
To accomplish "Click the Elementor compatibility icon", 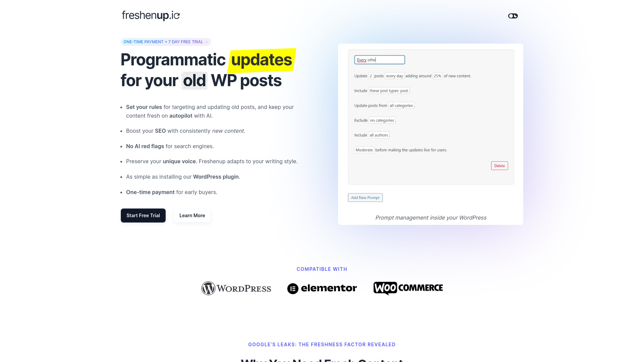I will pyautogui.click(x=322, y=288).
